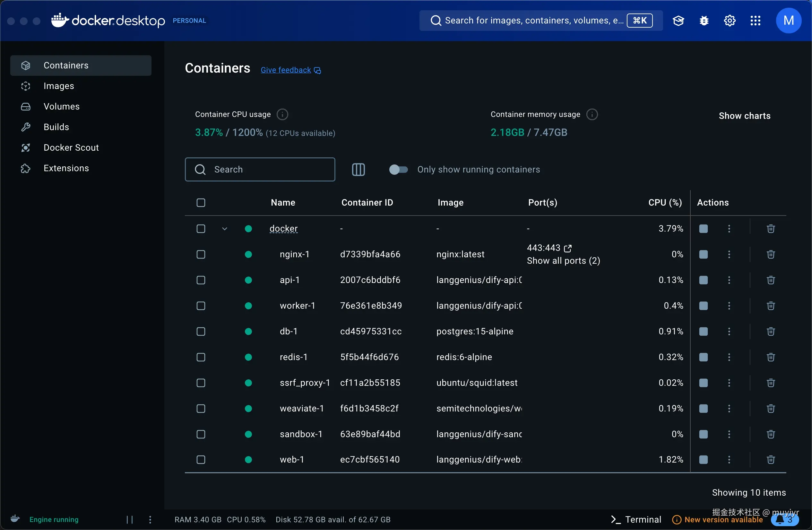The width and height of the screenshot is (812, 530).
Task: Click the Give feedback link
Action: [286, 70]
